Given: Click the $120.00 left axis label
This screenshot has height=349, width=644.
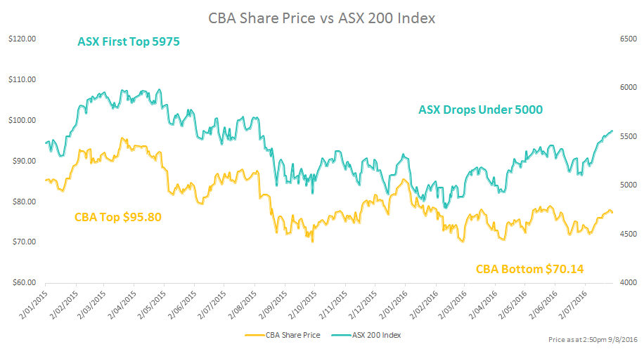Looking at the screenshot, I should pos(22,39).
